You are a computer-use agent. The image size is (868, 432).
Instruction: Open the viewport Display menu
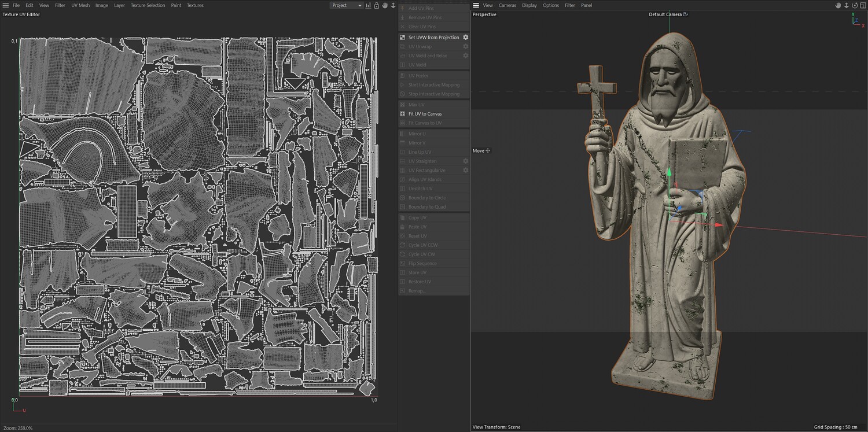(529, 5)
